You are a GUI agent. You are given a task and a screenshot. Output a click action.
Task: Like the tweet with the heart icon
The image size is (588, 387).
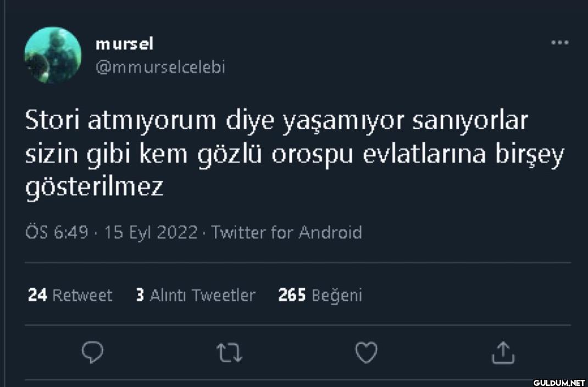coord(366,352)
